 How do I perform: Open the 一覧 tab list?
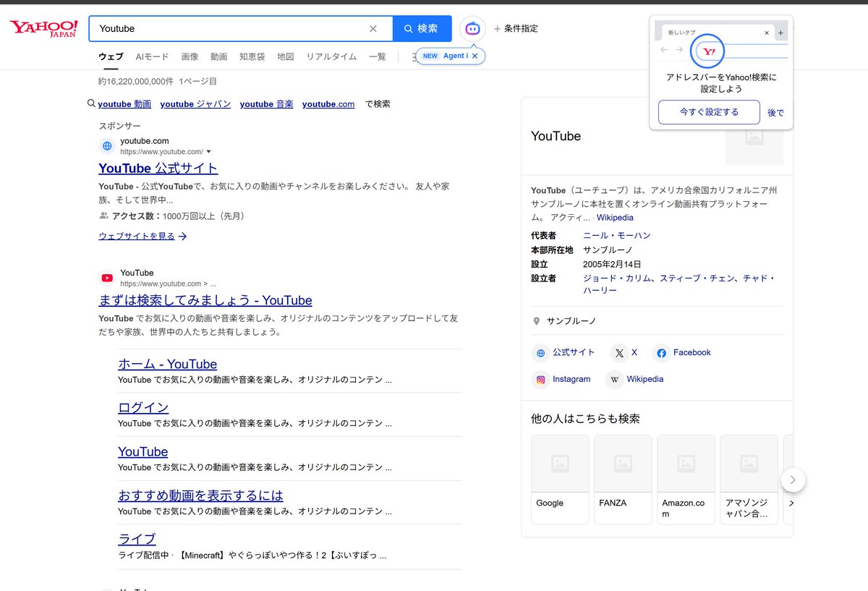coord(378,56)
